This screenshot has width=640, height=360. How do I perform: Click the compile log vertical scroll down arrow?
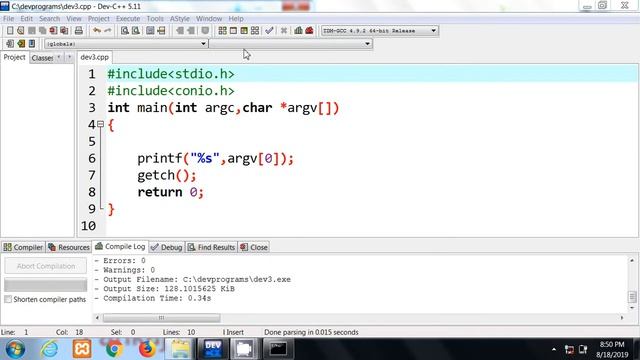tap(632, 308)
